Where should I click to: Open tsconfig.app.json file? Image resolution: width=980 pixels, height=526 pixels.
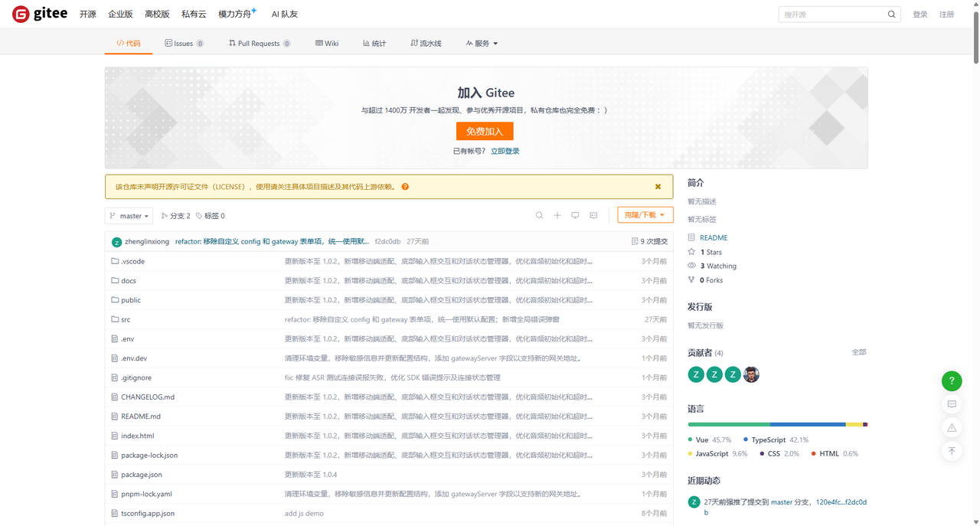tap(148, 513)
